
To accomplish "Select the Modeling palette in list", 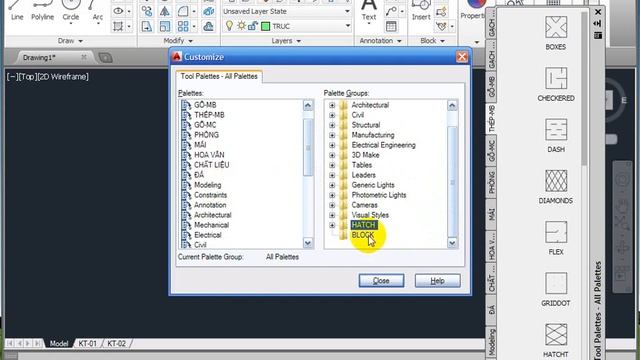I will click(x=207, y=185).
